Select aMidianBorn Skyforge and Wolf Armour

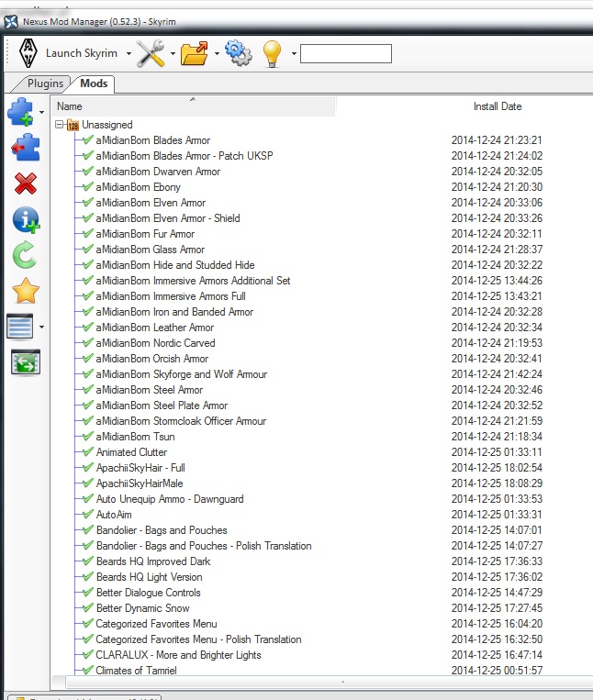[181, 374]
